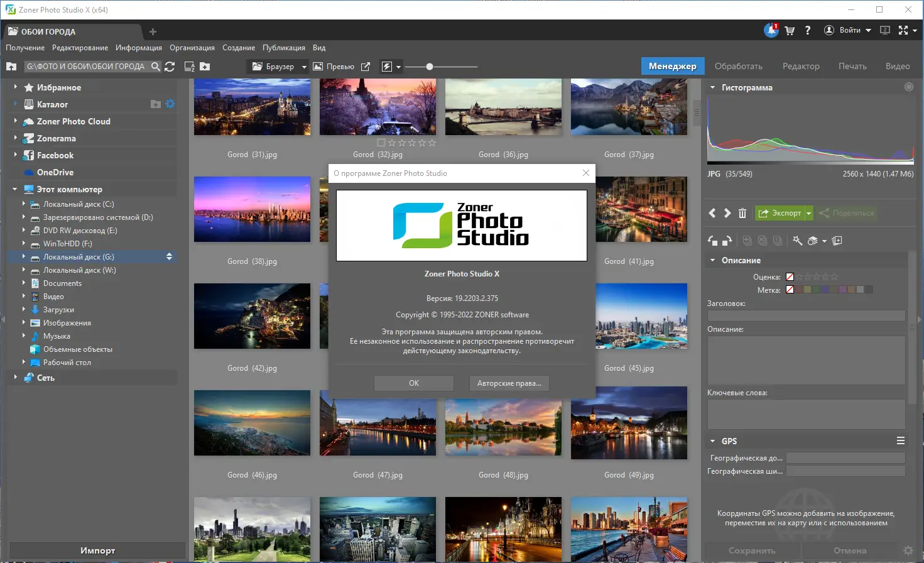Expand the Избранное tree node
This screenshot has height=563, width=924.
16,87
